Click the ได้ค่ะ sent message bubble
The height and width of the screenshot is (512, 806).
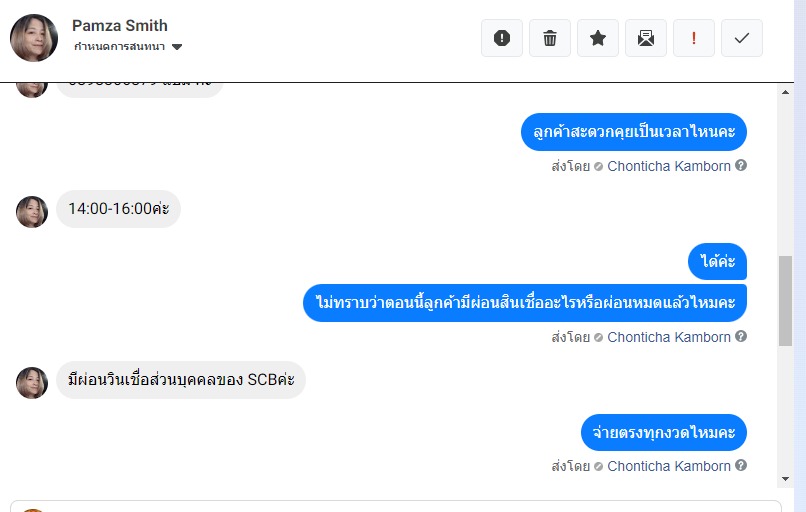click(717, 261)
